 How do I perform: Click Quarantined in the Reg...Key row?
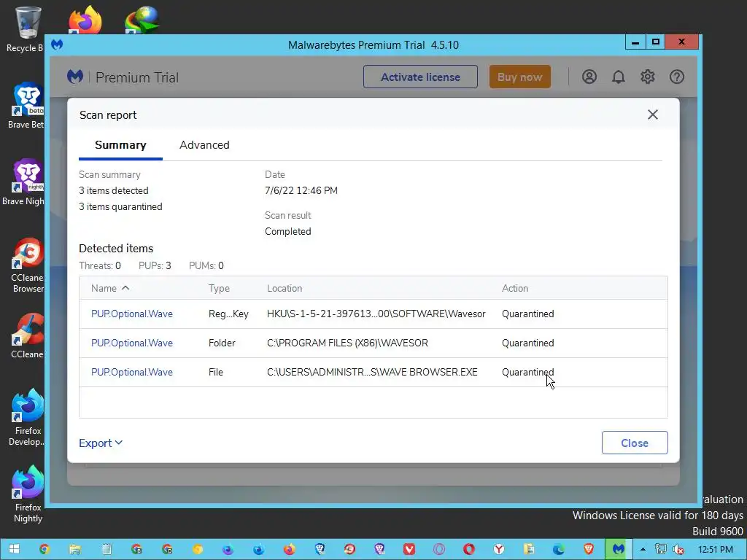(528, 314)
